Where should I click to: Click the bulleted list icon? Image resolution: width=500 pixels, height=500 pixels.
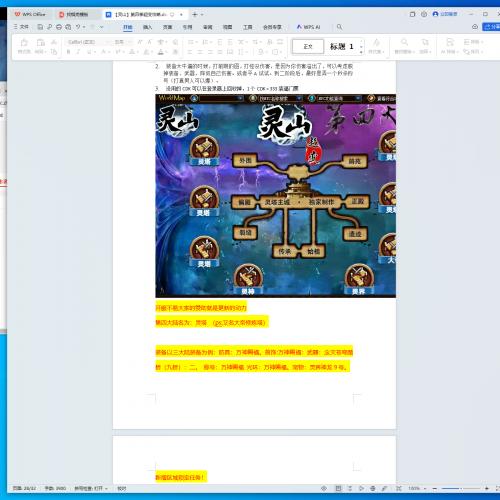[x=191, y=42]
